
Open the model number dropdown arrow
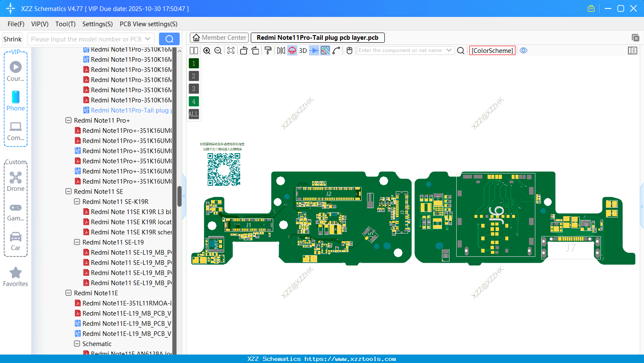148,39
